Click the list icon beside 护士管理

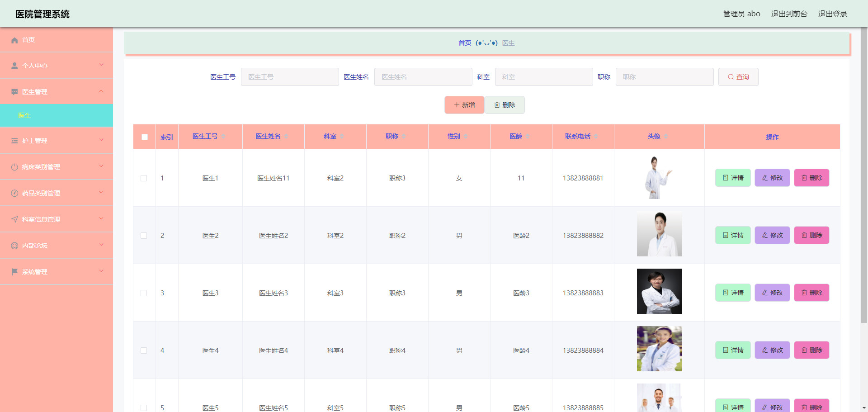(x=14, y=141)
